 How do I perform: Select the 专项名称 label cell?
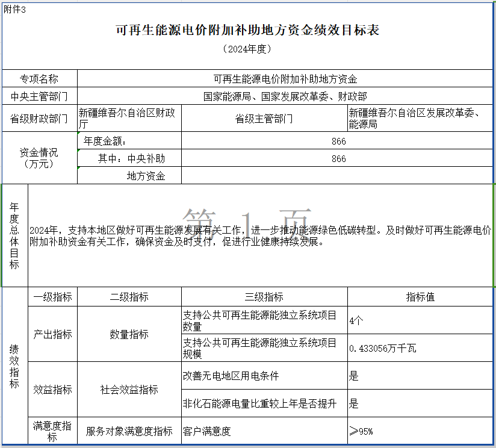coord(40,79)
